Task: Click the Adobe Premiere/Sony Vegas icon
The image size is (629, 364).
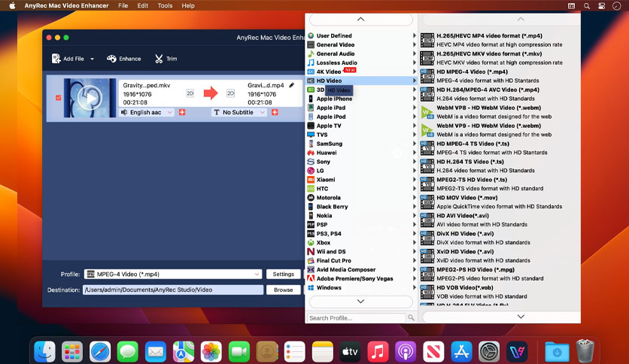Action: pyautogui.click(x=311, y=278)
